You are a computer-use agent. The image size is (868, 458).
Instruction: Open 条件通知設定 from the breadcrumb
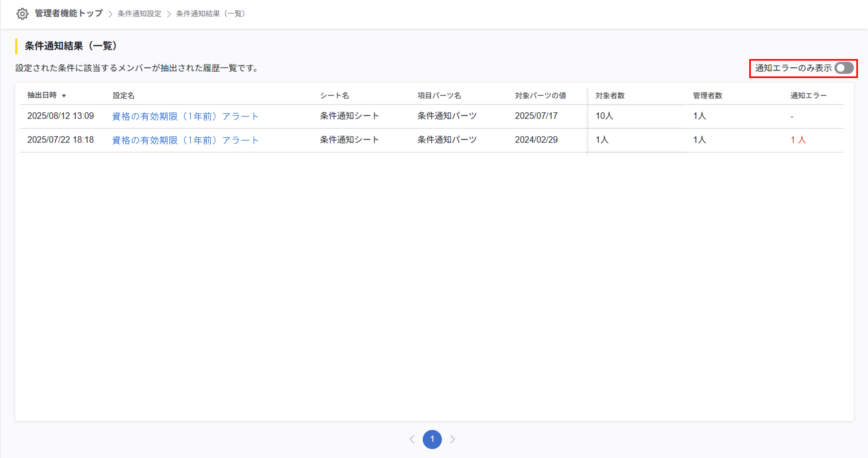coord(139,14)
